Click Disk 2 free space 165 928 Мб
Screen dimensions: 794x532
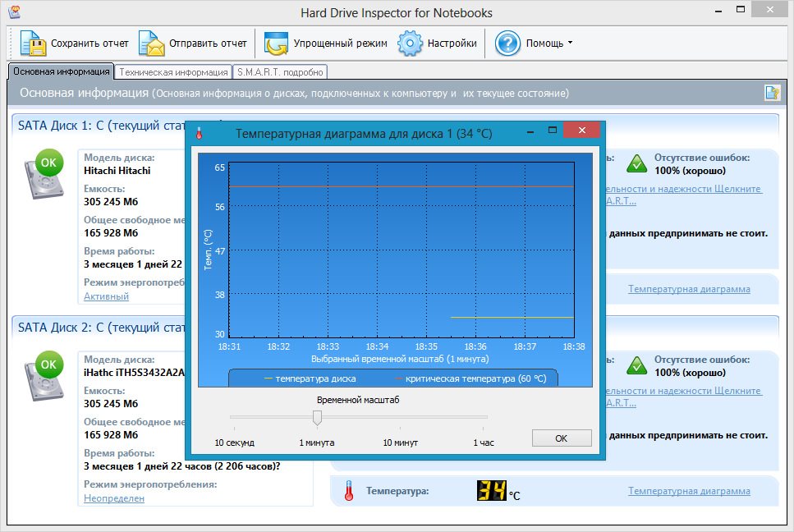pos(111,435)
